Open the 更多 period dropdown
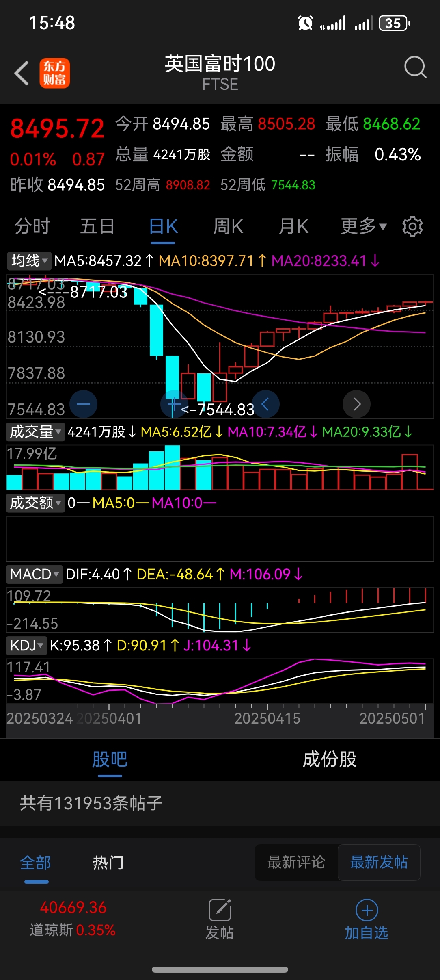The width and height of the screenshot is (440, 980). tap(364, 226)
